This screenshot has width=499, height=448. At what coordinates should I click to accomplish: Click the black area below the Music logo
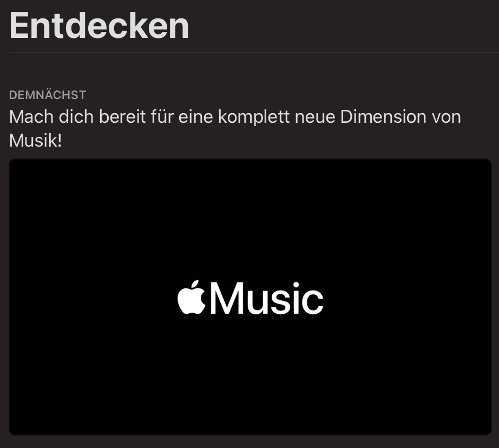tap(250, 375)
